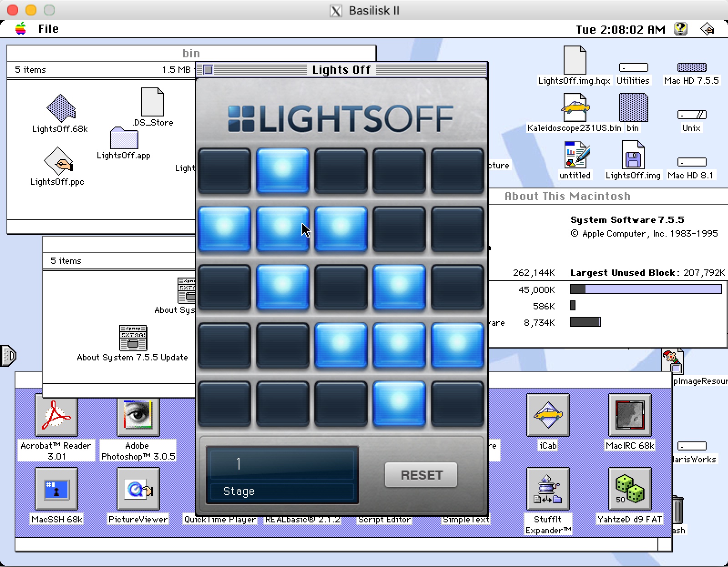Viewport: 728px width, 567px height.
Task: Click the About This Macintosh title bar
Action: pyautogui.click(x=608, y=196)
